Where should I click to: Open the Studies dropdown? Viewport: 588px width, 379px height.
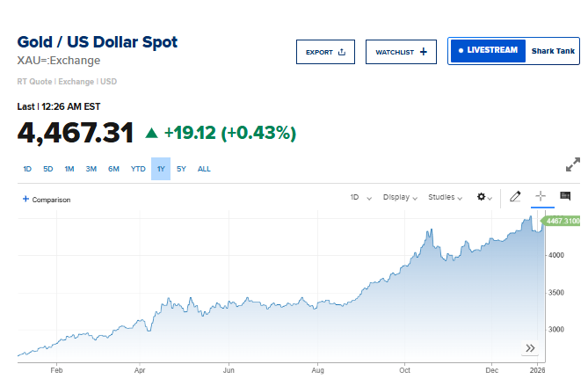[446, 197]
